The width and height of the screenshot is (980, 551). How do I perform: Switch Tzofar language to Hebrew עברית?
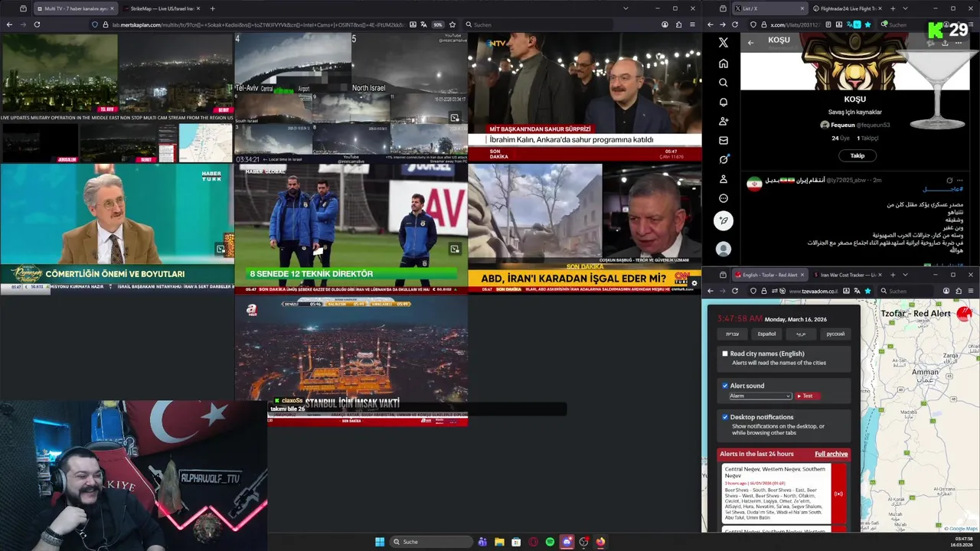click(733, 334)
